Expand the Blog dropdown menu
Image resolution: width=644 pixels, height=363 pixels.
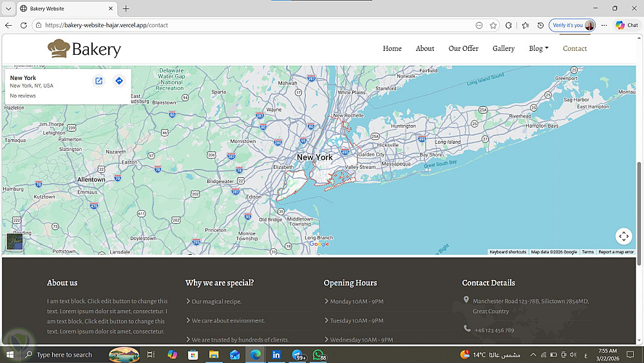pyautogui.click(x=538, y=48)
